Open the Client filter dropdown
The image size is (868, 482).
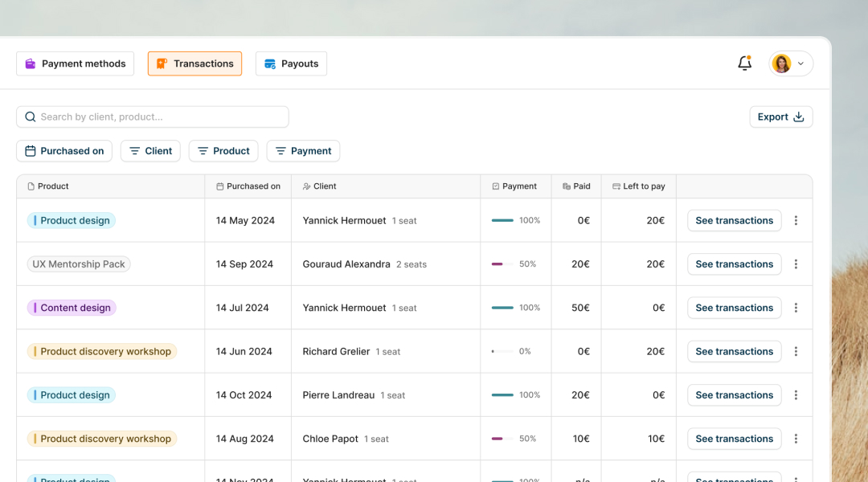150,150
